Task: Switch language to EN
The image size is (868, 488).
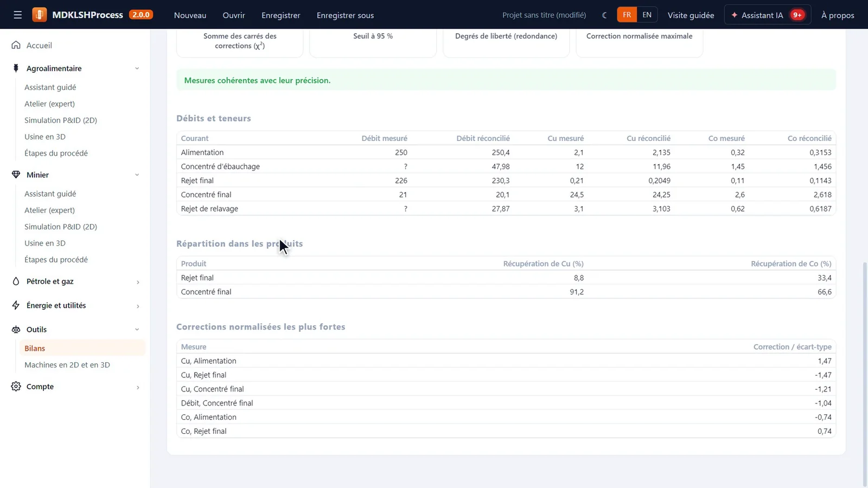Action: tap(647, 15)
